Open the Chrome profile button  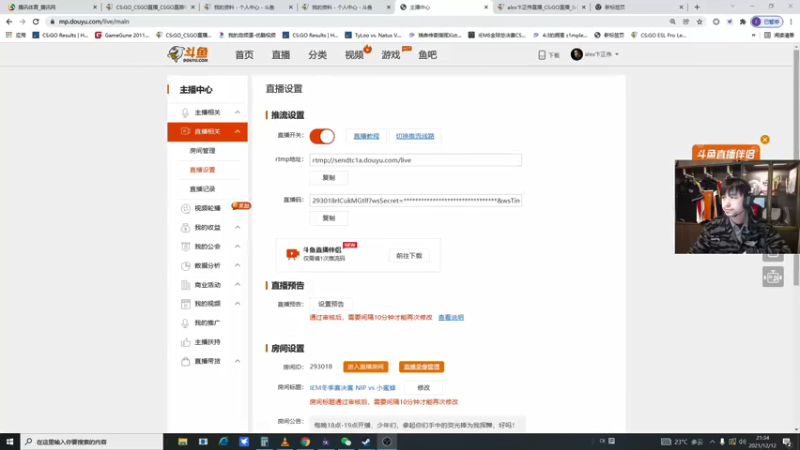pyautogui.click(x=766, y=21)
